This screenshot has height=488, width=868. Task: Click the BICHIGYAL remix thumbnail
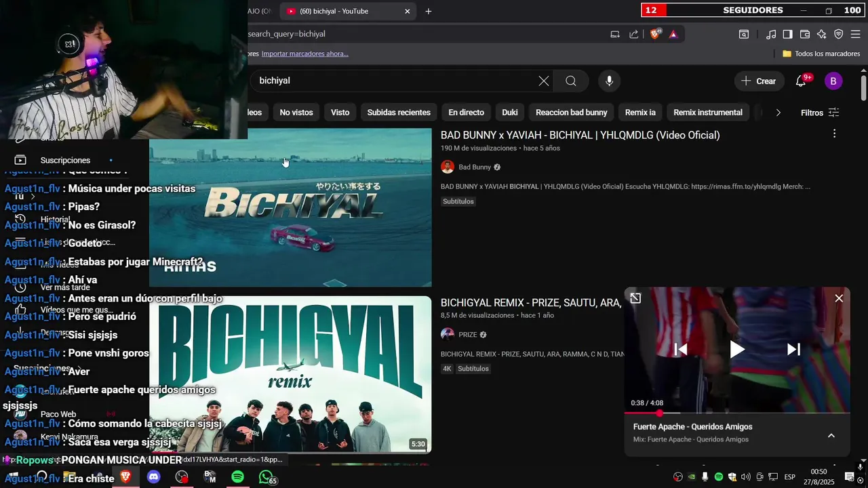290,374
